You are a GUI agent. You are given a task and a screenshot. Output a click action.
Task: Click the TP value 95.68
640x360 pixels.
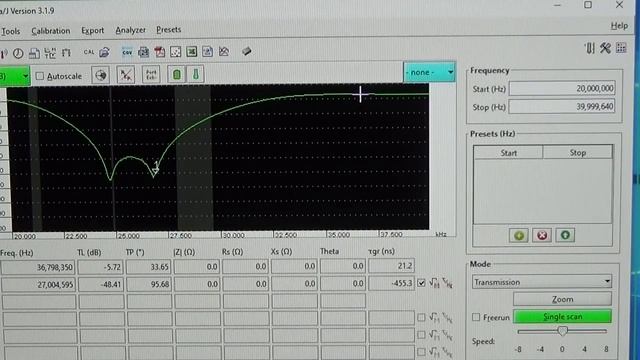pyautogui.click(x=149, y=284)
